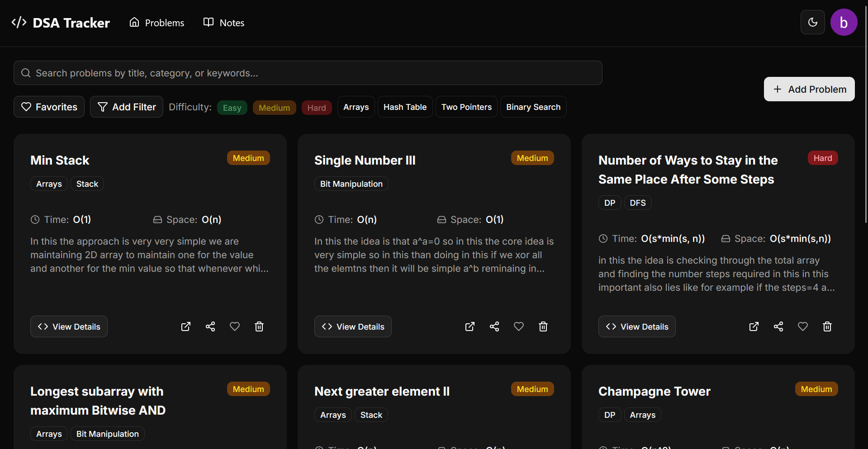Screen dimensions: 868x449
Task: Toggle the Favorites filter button
Action: click(49, 107)
